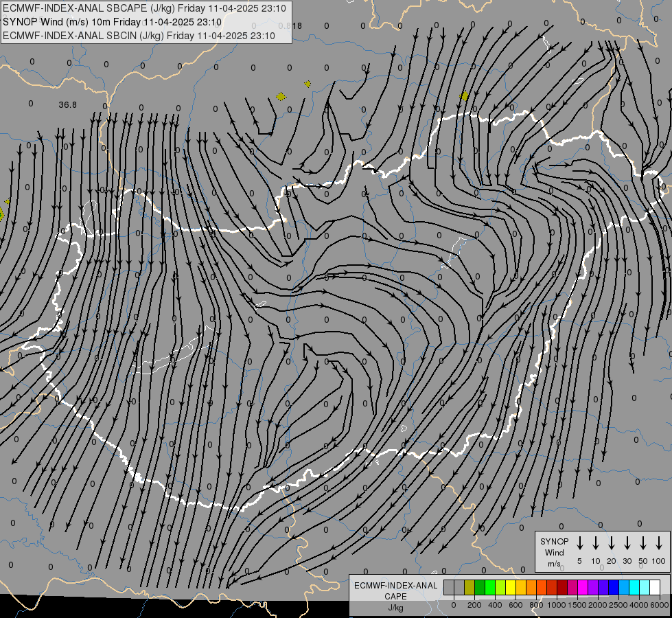672x618 pixels.
Task: Click the wind arrow above the 10 label
Action: (x=596, y=543)
